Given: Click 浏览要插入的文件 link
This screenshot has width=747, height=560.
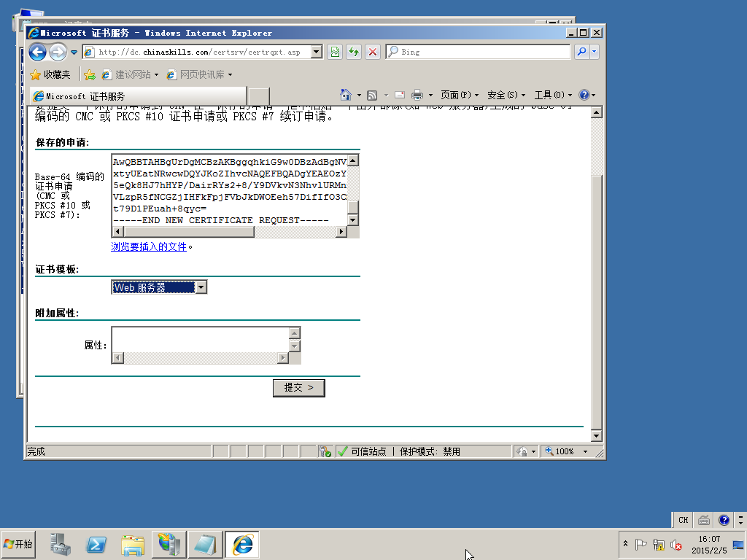Looking at the screenshot, I should point(149,246).
